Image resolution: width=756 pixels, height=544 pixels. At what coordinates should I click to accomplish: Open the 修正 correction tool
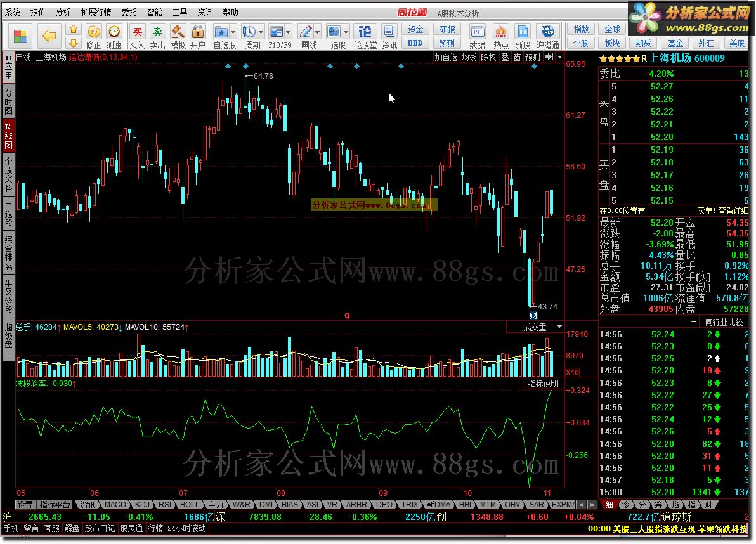[93, 37]
